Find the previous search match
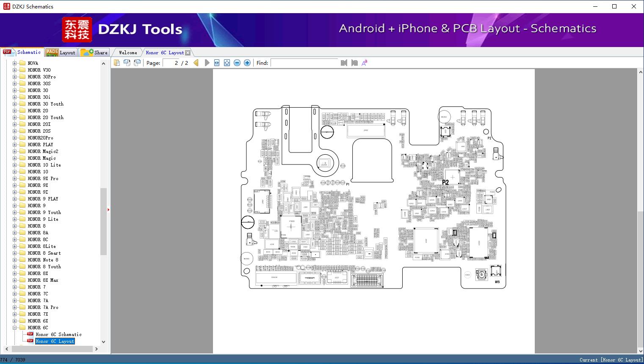 click(344, 63)
